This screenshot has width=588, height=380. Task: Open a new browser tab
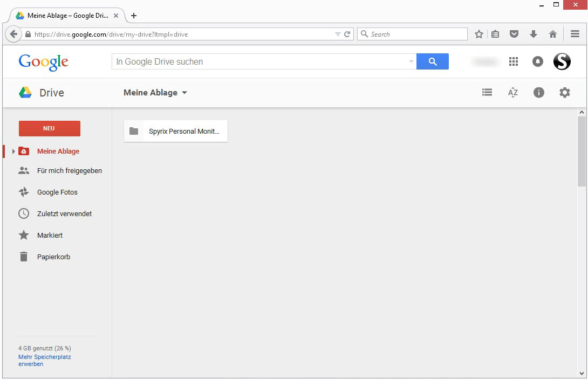pyautogui.click(x=133, y=16)
